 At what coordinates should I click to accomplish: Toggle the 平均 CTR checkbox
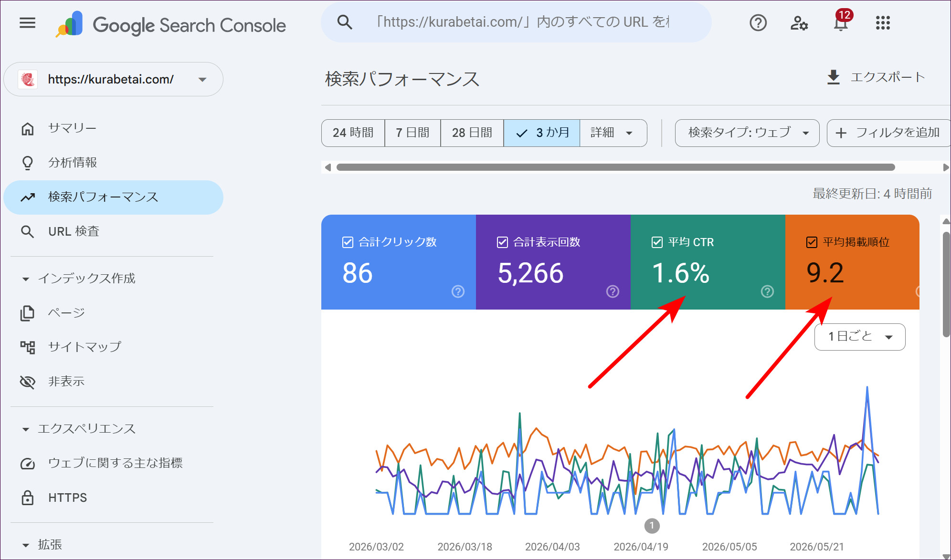point(657,242)
